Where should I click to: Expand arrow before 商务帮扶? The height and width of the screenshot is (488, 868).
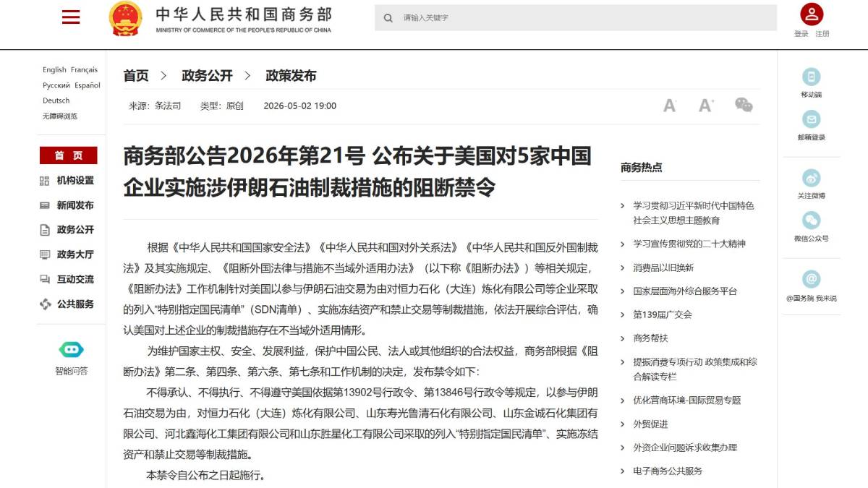tap(624, 338)
